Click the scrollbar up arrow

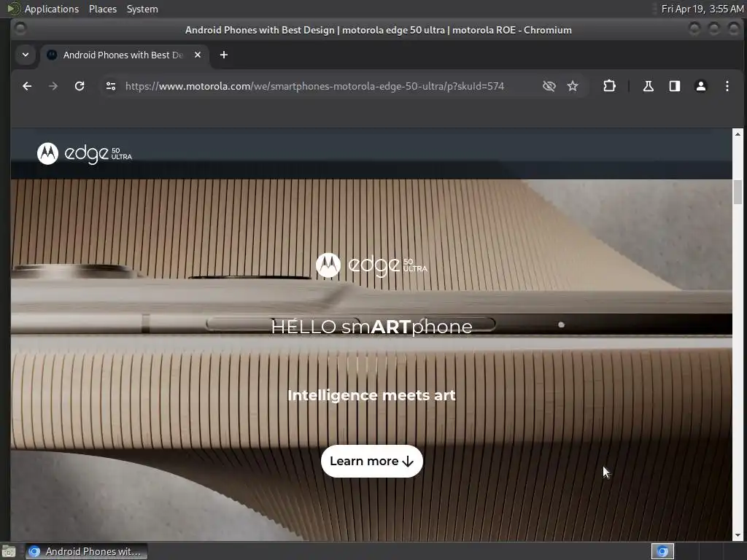point(738,134)
